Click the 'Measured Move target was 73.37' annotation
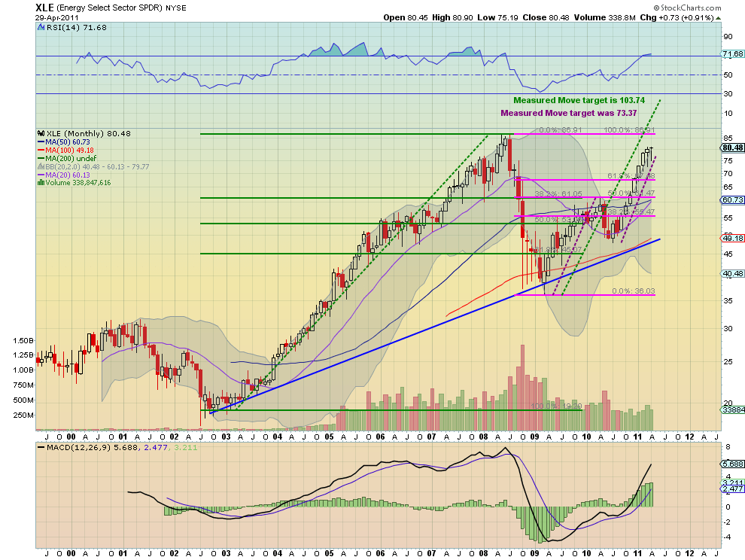745x560 pixels. 569,113
